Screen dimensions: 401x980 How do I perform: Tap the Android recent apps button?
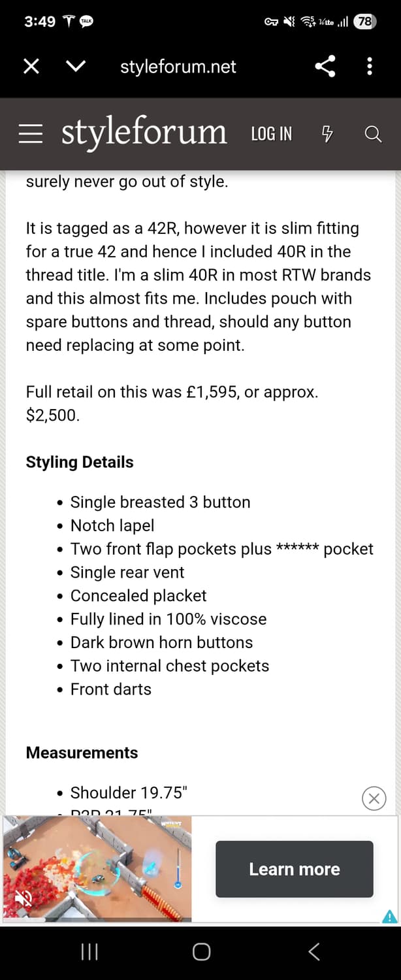(x=89, y=952)
